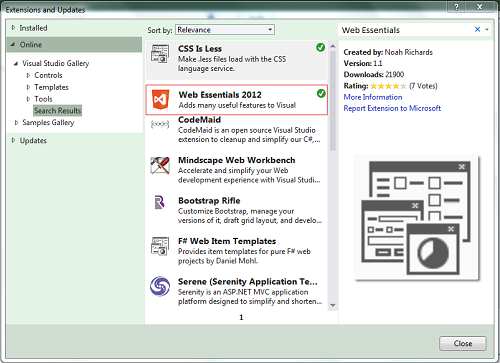Click the results list scrollbar down arrow

pos(332,305)
